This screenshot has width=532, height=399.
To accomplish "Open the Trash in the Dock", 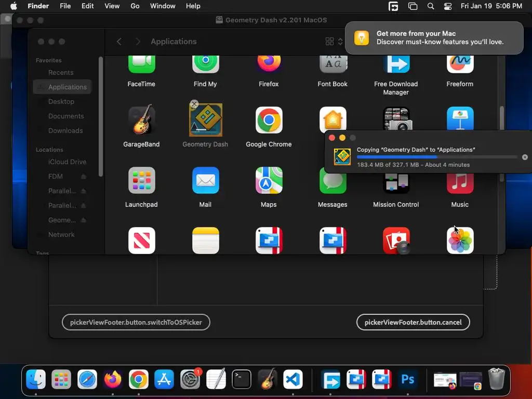I will (496, 379).
